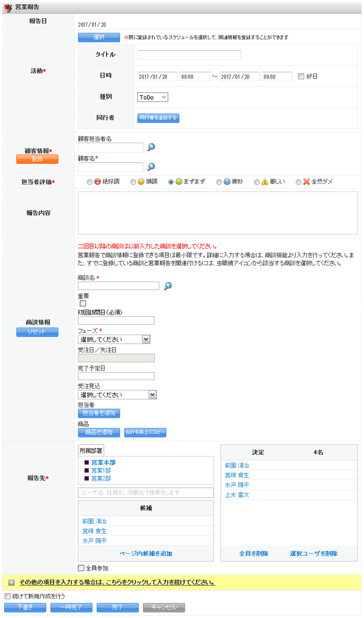Click 商品を追加 button
This screenshot has width=364, height=618.
[x=99, y=433]
